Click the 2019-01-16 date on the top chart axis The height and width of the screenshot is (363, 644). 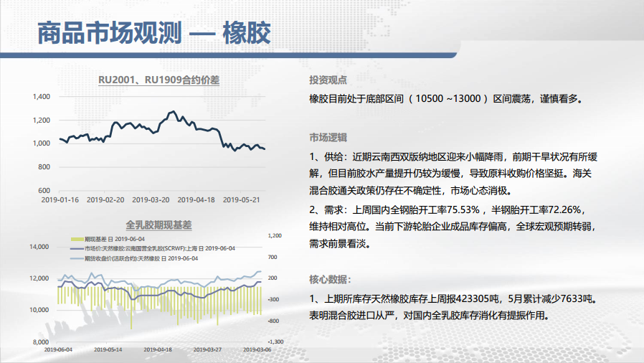[60, 200]
